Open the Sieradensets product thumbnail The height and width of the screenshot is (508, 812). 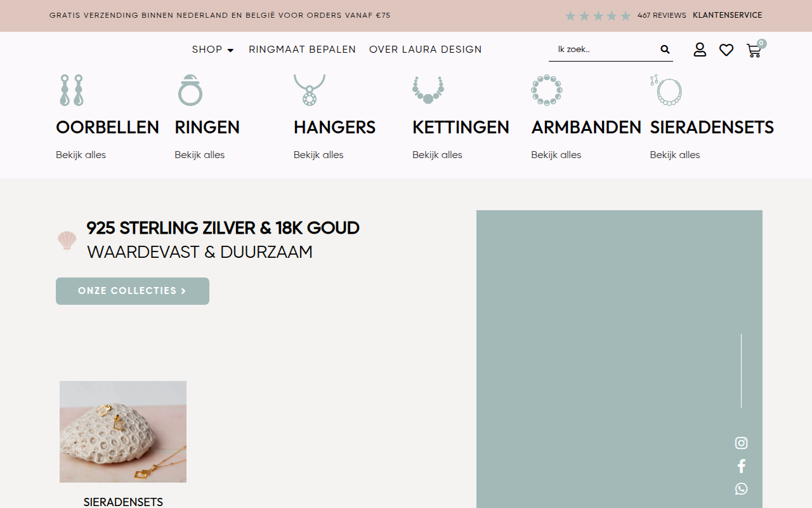click(123, 432)
